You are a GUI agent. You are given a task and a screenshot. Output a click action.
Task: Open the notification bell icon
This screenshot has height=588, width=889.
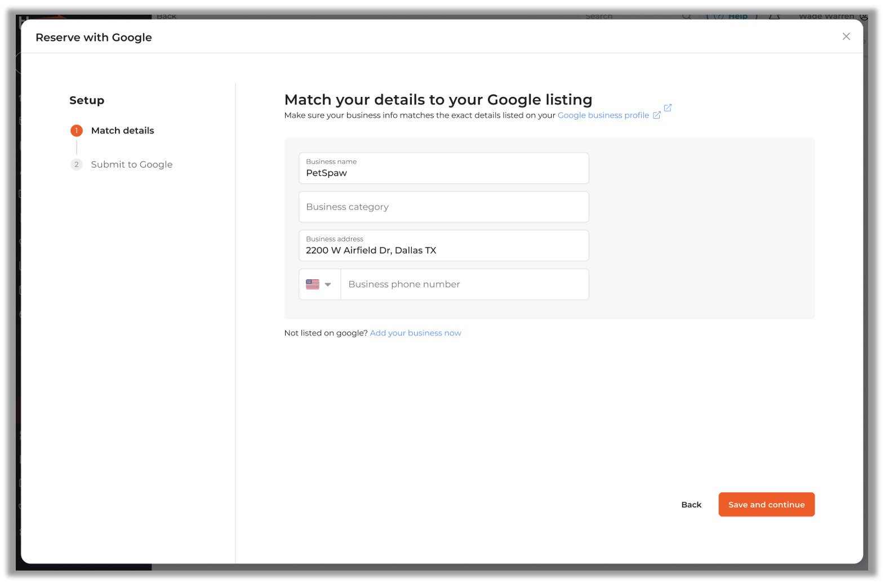[x=775, y=16]
